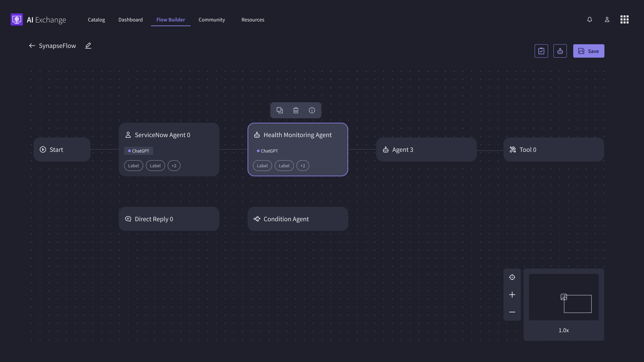Open node info icon
Image resolution: width=644 pixels, height=362 pixels.
[x=312, y=110]
